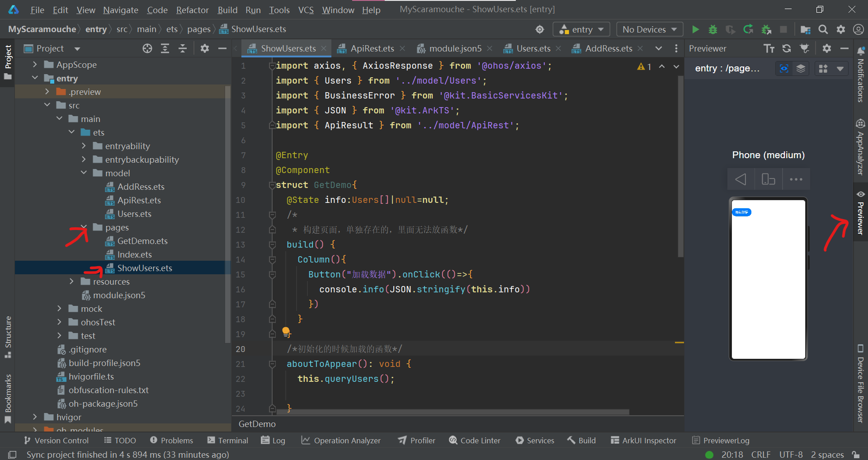
Task: Refresh the Previewer with reload icon
Action: pyautogui.click(x=787, y=48)
